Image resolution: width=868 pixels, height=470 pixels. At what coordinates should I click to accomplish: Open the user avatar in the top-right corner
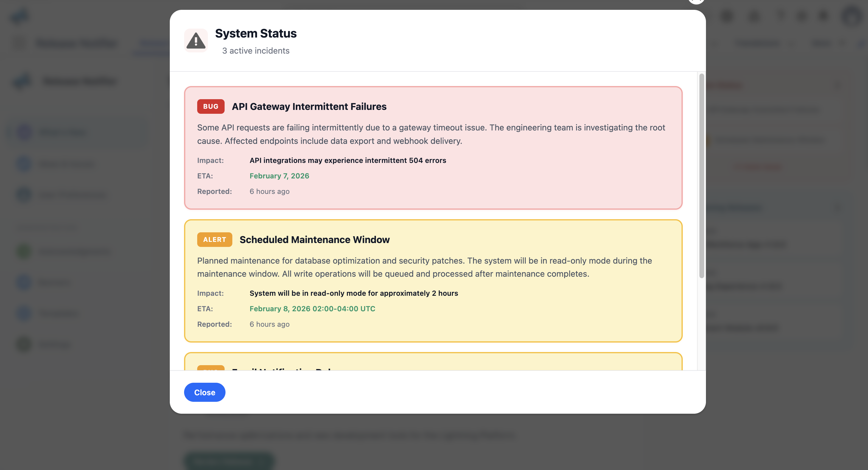pos(852,16)
